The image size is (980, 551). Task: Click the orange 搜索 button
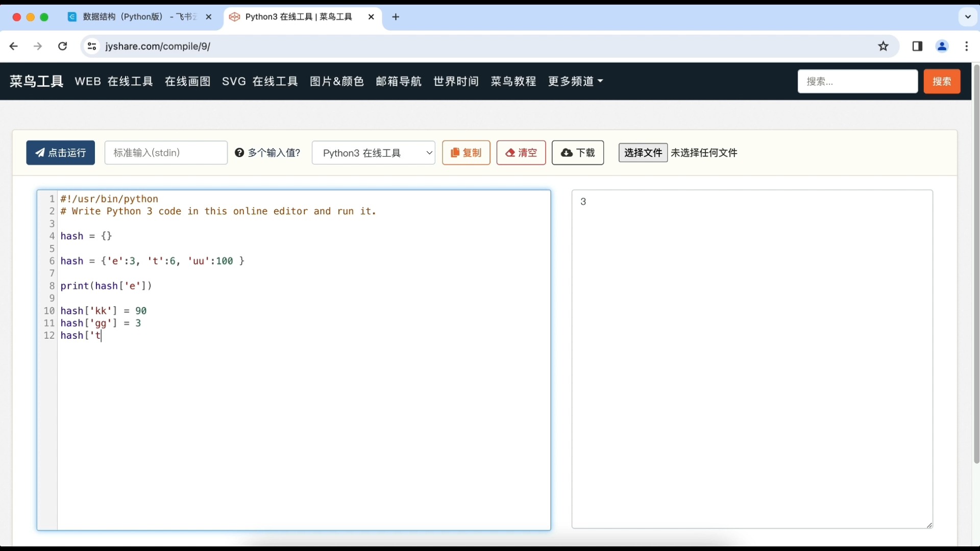tap(942, 81)
